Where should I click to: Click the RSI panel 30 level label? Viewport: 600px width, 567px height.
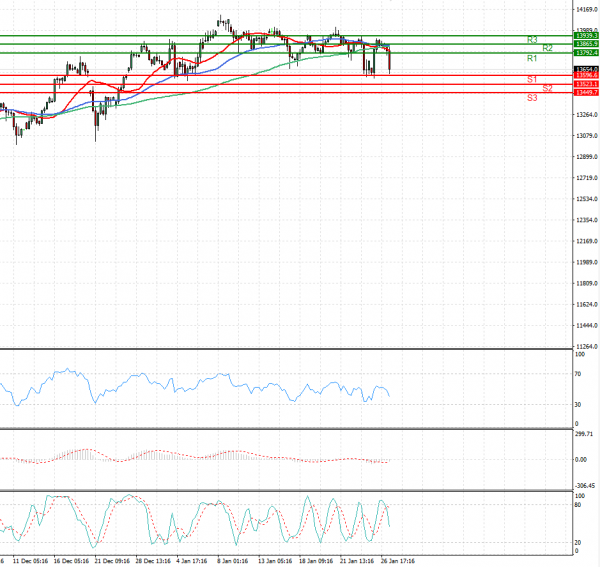pyautogui.click(x=578, y=405)
